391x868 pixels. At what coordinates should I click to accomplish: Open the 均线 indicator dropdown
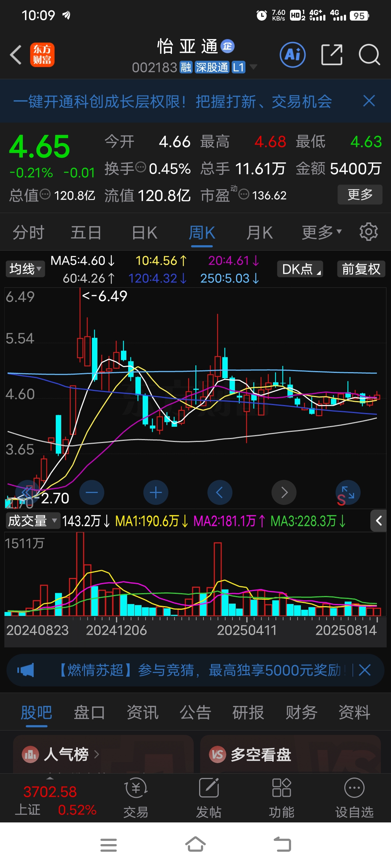(x=25, y=269)
